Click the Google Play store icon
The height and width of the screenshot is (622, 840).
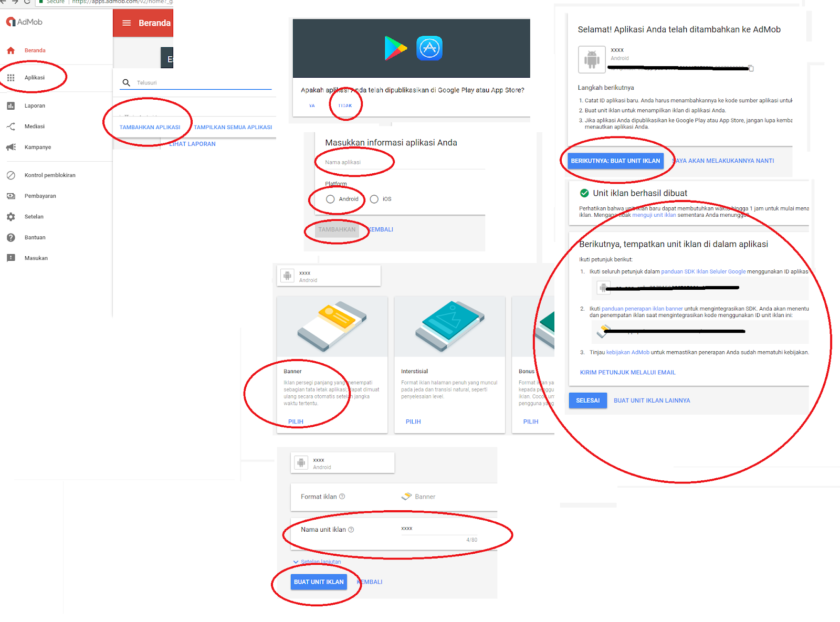[x=395, y=48]
